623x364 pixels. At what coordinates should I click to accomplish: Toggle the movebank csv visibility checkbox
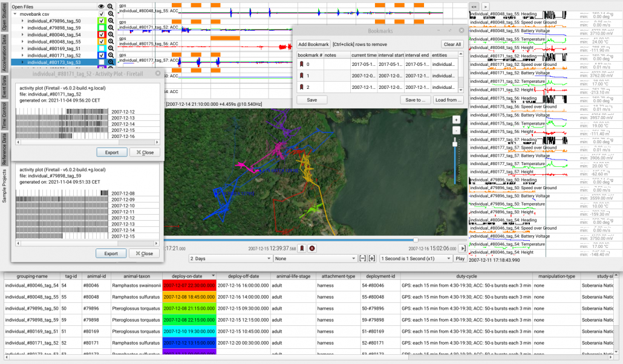102,14
